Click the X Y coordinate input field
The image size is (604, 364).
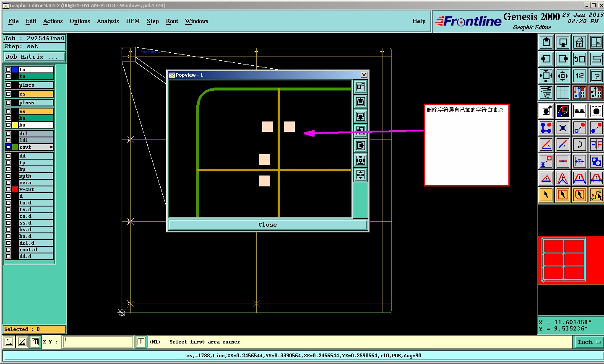(x=98, y=342)
